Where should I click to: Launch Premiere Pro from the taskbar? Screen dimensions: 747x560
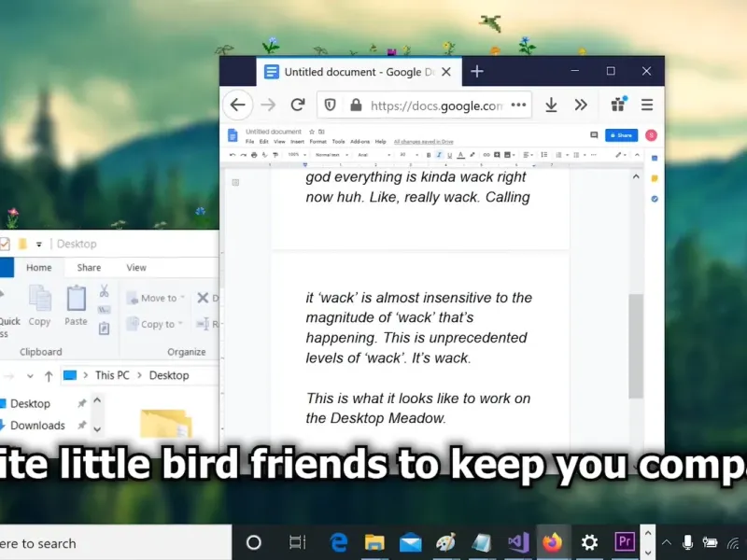[625, 542]
